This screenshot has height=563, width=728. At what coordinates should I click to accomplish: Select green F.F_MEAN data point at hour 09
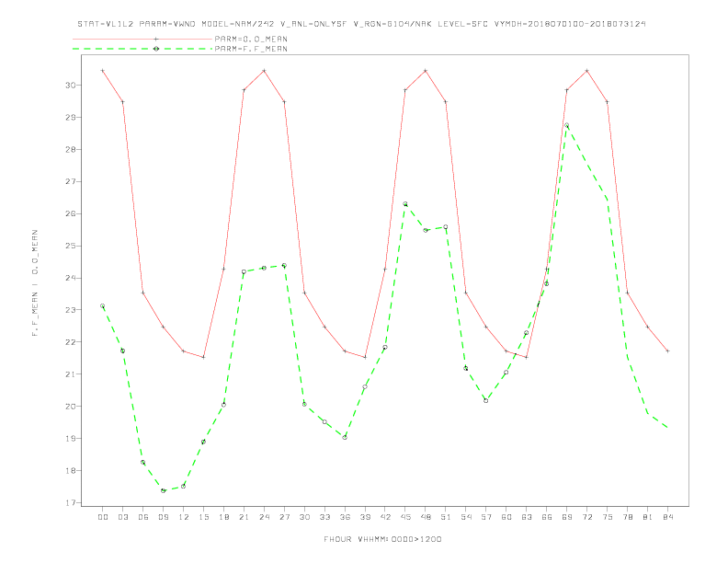[163, 490]
